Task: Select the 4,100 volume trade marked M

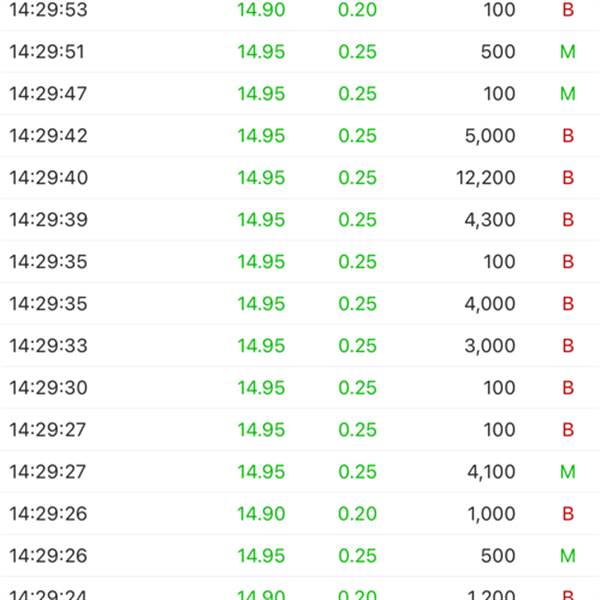Action: [x=300, y=471]
